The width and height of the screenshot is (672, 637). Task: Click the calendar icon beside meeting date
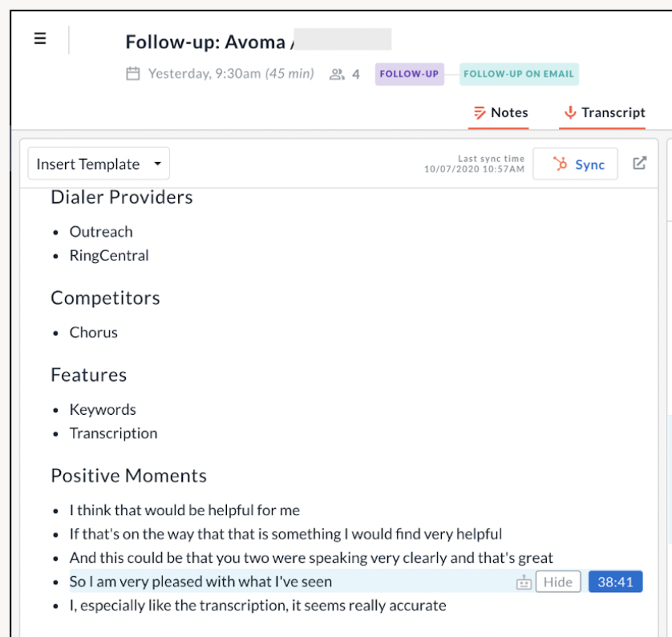(133, 74)
